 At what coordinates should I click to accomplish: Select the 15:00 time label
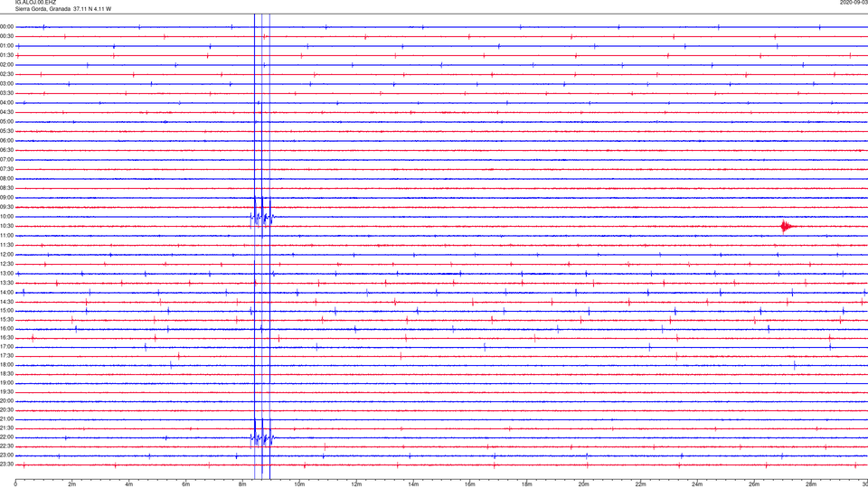tap(7, 310)
